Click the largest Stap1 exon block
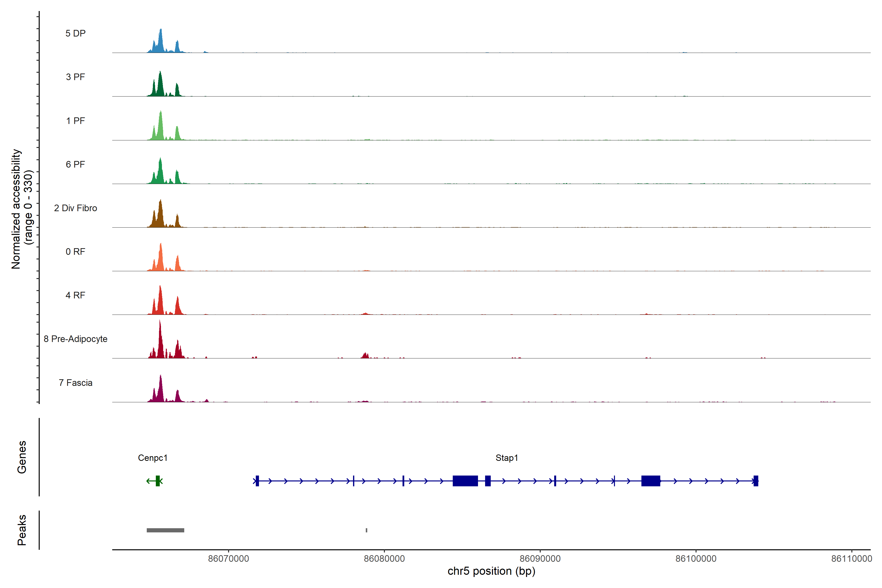Viewport: 882px width, 588px height. 465,481
